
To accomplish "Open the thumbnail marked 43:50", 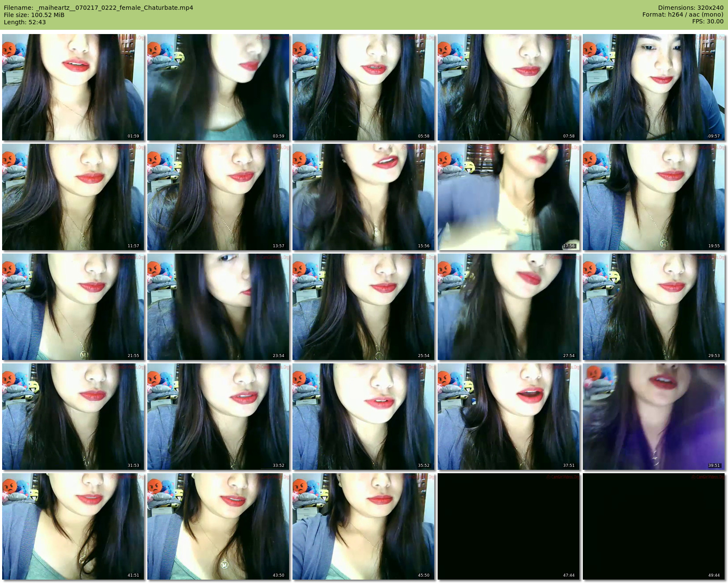I will pyautogui.click(x=218, y=526).
